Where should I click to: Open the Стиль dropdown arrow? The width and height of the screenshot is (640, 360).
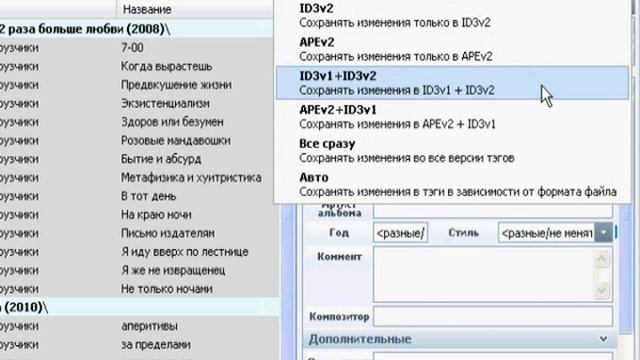tap(603, 233)
